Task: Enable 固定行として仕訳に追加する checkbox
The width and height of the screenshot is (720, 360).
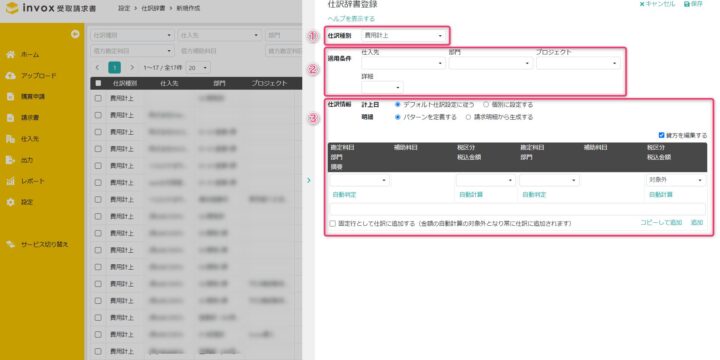Action: tap(332, 224)
